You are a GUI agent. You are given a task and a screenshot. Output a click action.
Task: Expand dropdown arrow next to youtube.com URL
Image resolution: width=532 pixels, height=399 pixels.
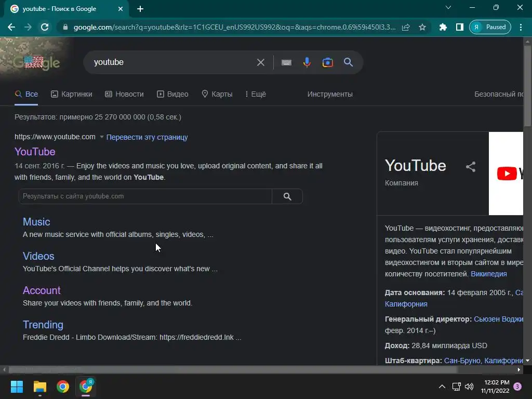tap(101, 137)
